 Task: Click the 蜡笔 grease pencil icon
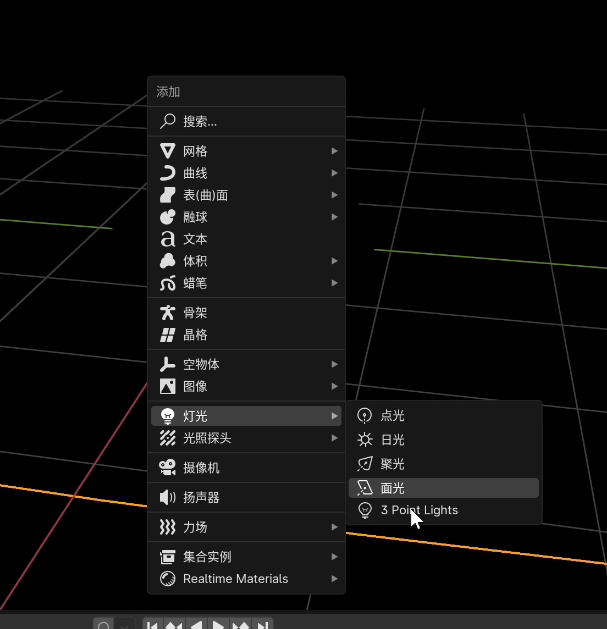click(x=168, y=283)
